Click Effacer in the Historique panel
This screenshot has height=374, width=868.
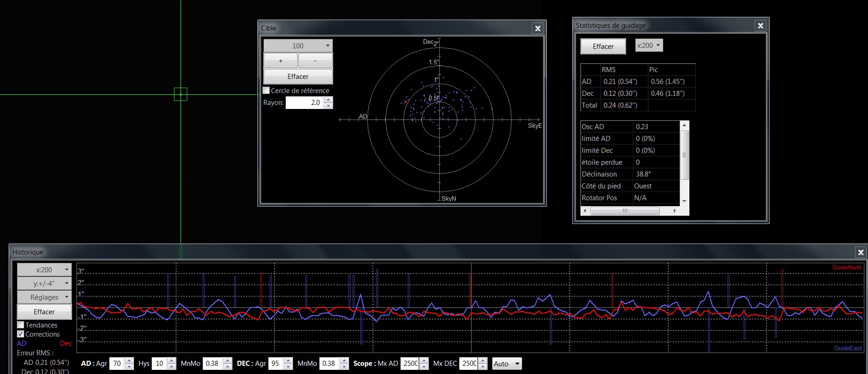(44, 312)
